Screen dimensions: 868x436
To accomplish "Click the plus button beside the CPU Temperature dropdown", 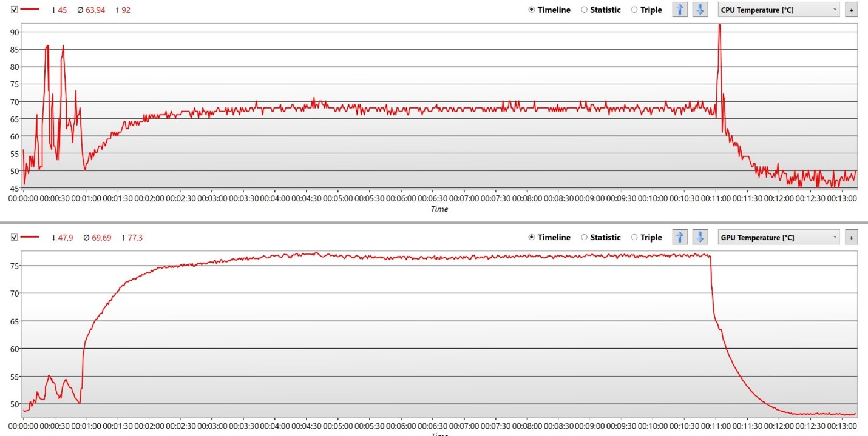I will [851, 10].
